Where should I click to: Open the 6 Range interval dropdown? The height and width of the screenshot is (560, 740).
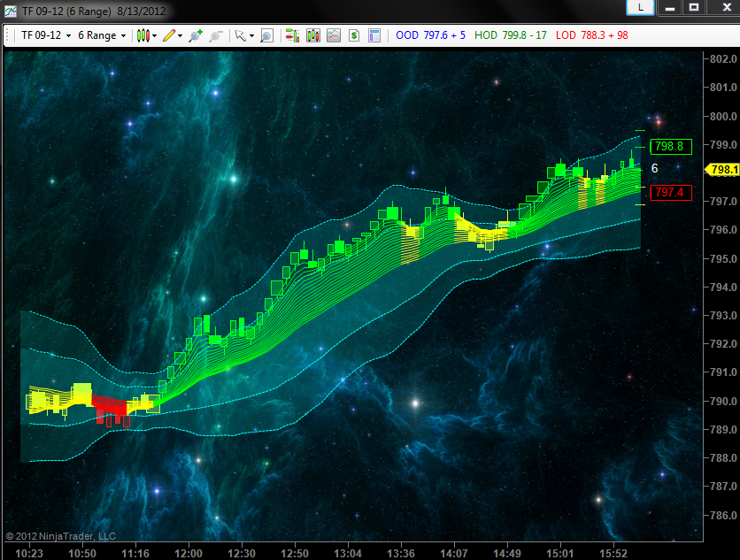[x=102, y=35]
